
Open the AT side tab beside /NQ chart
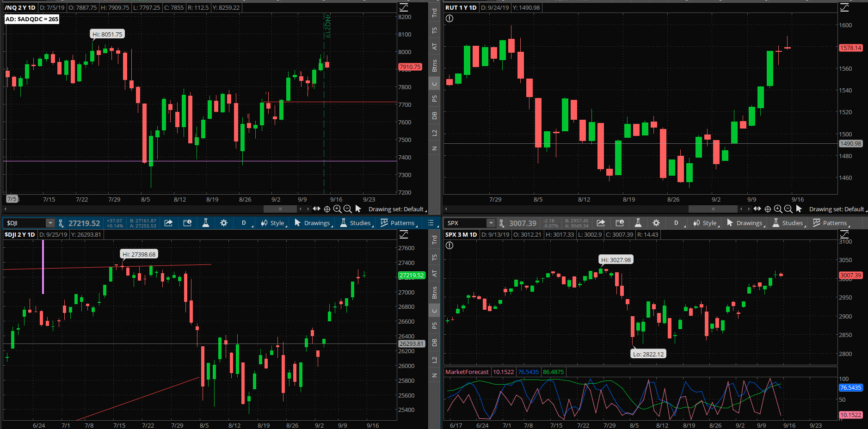pos(434,47)
